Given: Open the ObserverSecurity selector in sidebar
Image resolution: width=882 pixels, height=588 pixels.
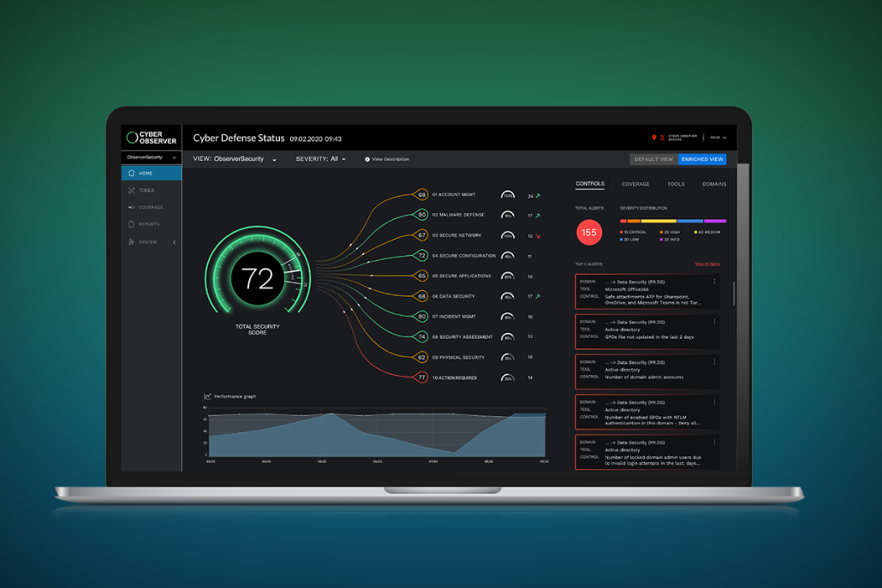Looking at the screenshot, I should pyautogui.click(x=152, y=157).
